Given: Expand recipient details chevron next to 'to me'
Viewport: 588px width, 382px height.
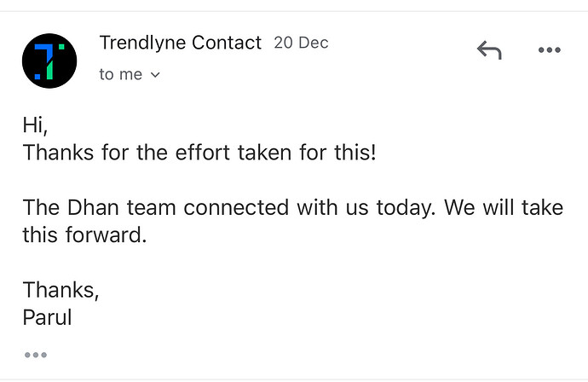Looking at the screenshot, I should tap(155, 75).
